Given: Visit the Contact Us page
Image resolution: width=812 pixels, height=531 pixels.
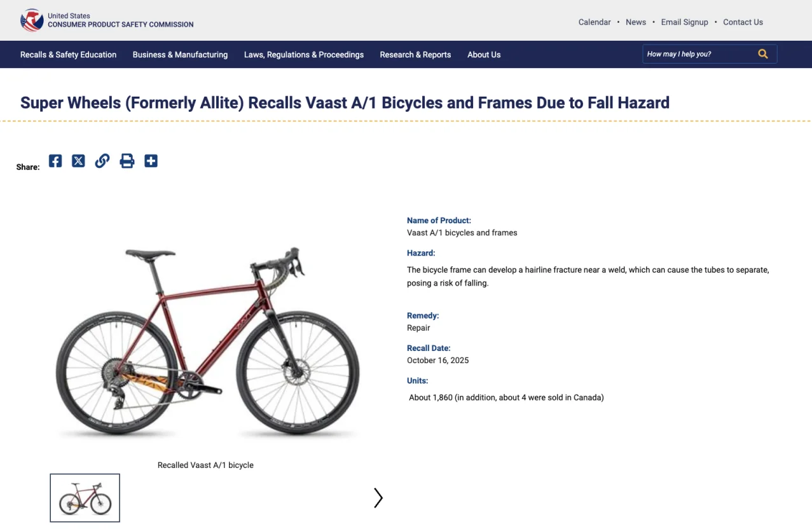Looking at the screenshot, I should pyautogui.click(x=743, y=22).
